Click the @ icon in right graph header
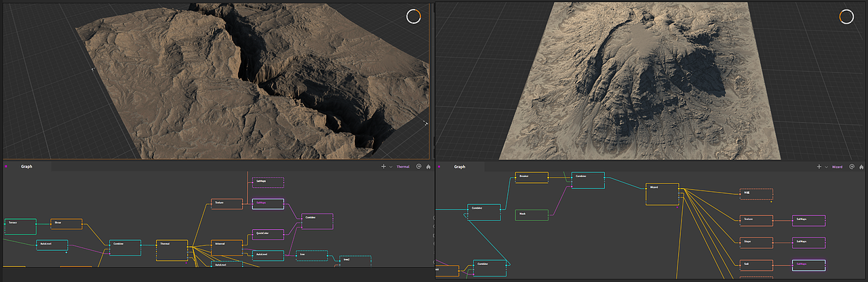Image resolution: width=868 pixels, height=282 pixels. tap(852, 167)
